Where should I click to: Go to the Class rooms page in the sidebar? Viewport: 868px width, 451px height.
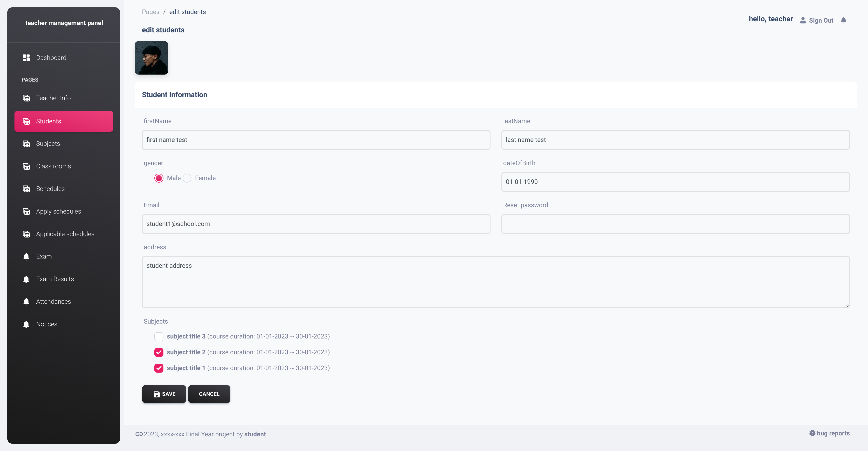(53, 166)
